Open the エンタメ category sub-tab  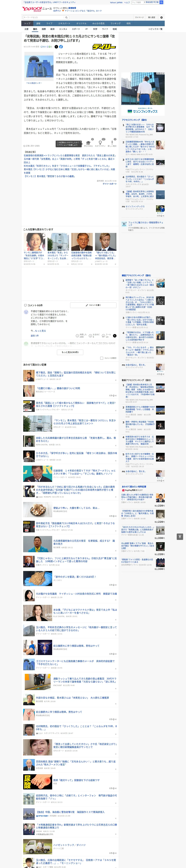tap(63, 29)
